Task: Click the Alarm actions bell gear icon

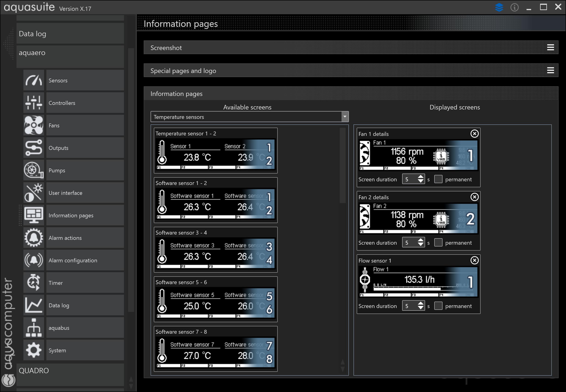Action: coord(34,238)
